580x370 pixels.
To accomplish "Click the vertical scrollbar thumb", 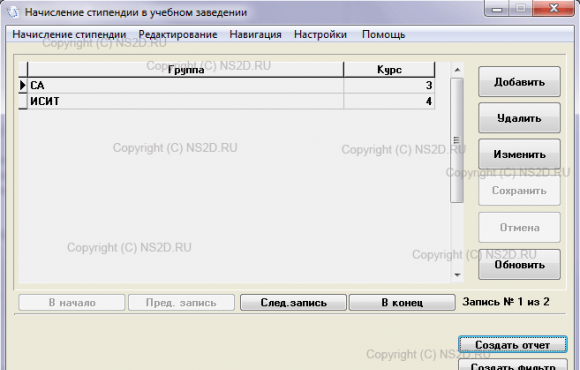I will tap(457, 140).
